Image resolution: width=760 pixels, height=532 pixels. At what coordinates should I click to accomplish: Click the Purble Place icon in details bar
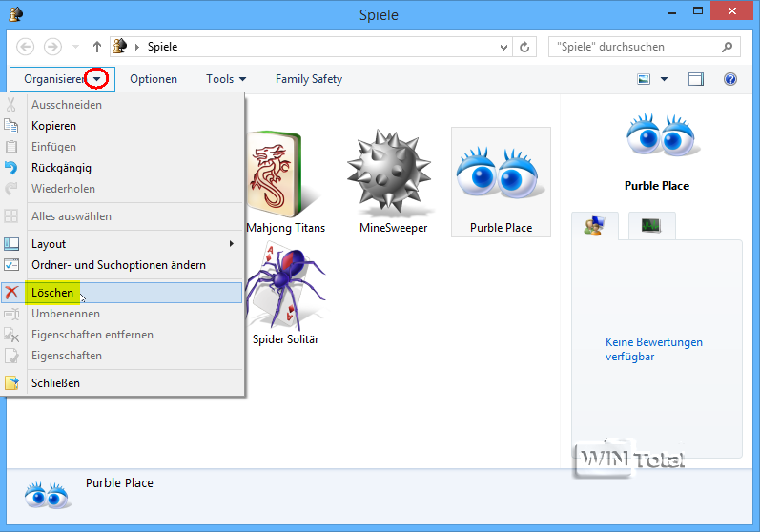coord(47,495)
